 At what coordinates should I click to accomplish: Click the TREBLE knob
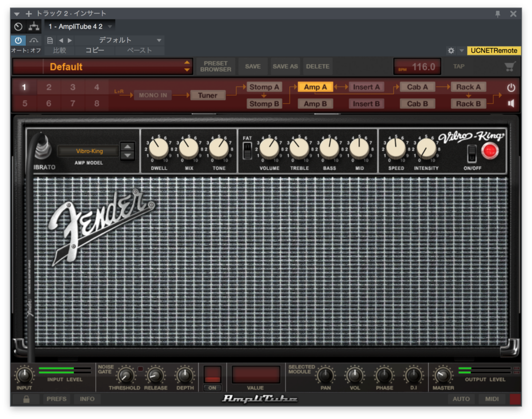(x=300, y=149)
